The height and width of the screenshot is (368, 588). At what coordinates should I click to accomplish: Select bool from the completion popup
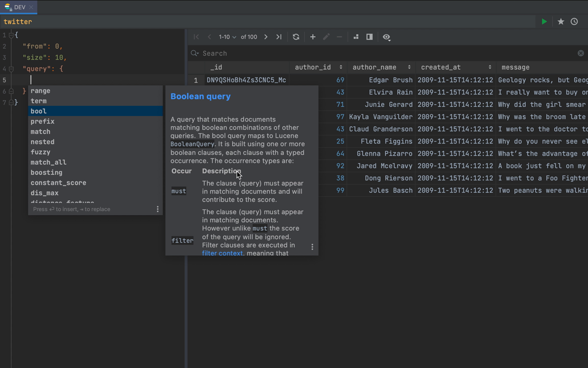38,111
